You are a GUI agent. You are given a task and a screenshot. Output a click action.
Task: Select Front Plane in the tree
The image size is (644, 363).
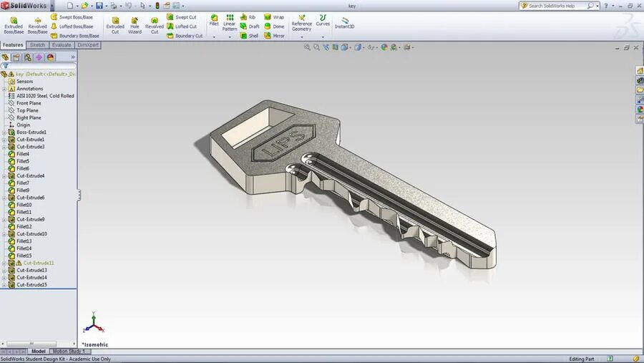[29, 103]
